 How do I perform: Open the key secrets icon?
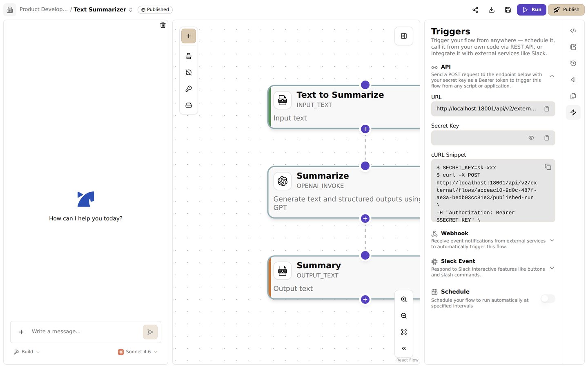click(189, 89)
